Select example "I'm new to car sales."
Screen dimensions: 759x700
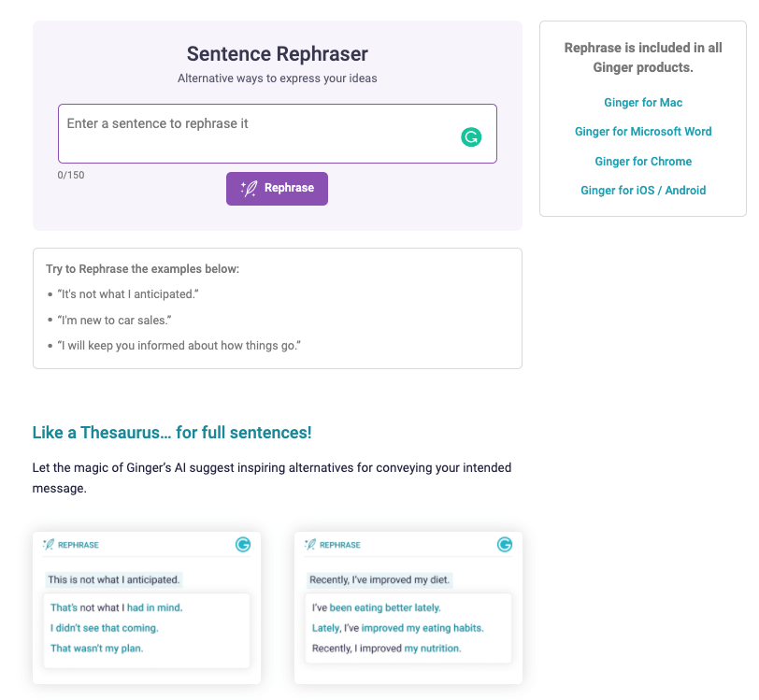[114, 320]
